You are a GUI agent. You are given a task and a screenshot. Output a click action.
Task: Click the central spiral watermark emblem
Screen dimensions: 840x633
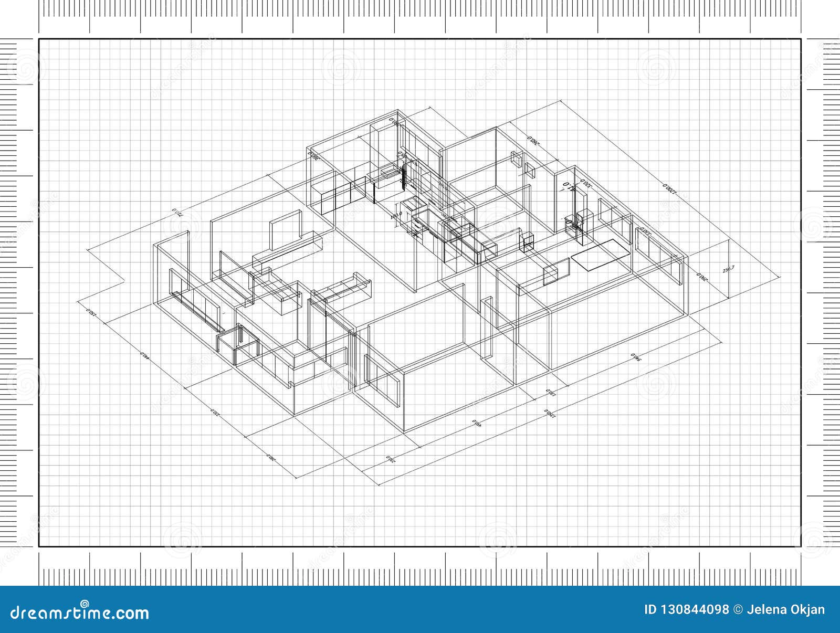click(x=420, y=315)
